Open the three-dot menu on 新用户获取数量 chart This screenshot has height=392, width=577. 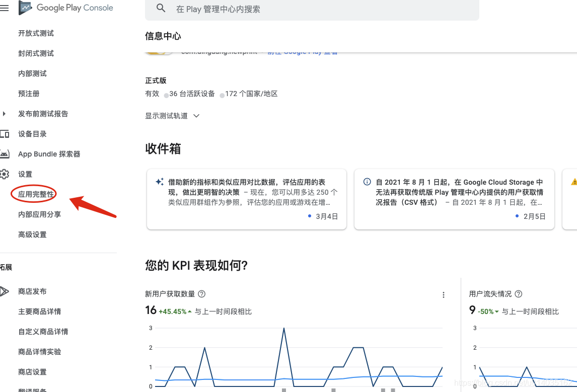tap(444, 294)
